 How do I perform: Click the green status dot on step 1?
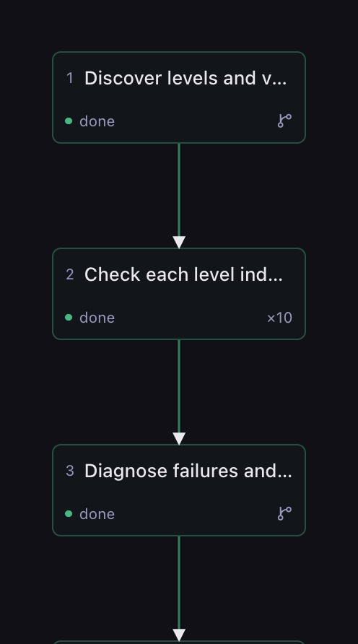[x=69, y=121]
